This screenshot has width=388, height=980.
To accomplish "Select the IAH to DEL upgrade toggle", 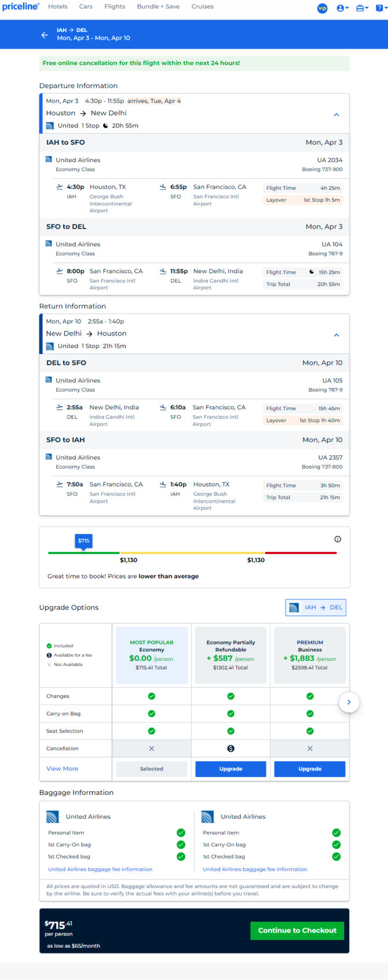I will point(316,607).
